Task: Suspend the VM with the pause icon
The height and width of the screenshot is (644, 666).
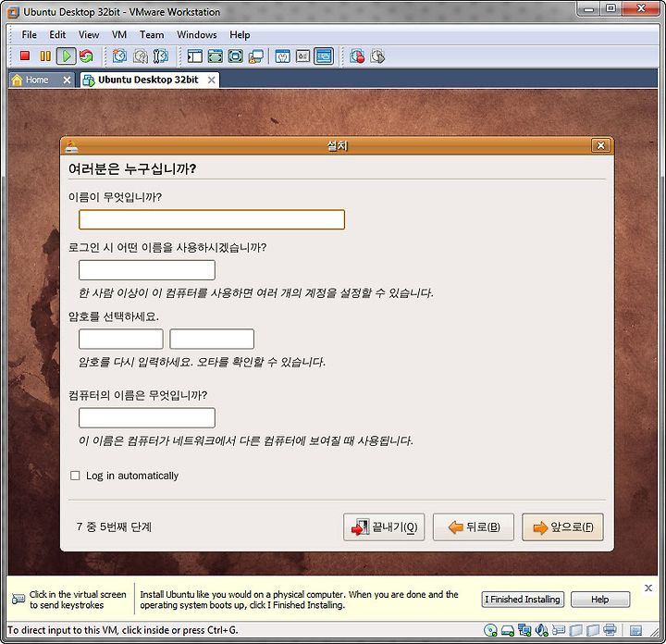Action: coord(45,56)
